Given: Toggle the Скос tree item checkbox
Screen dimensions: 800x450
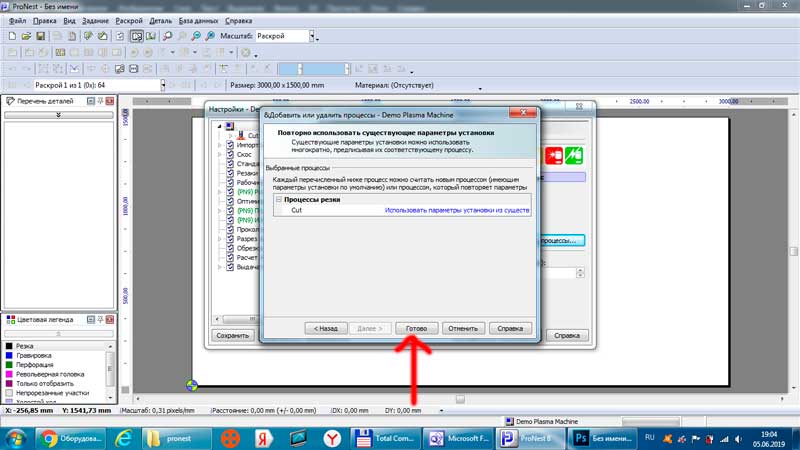Looking at the screenshot, I should [230, 154].
